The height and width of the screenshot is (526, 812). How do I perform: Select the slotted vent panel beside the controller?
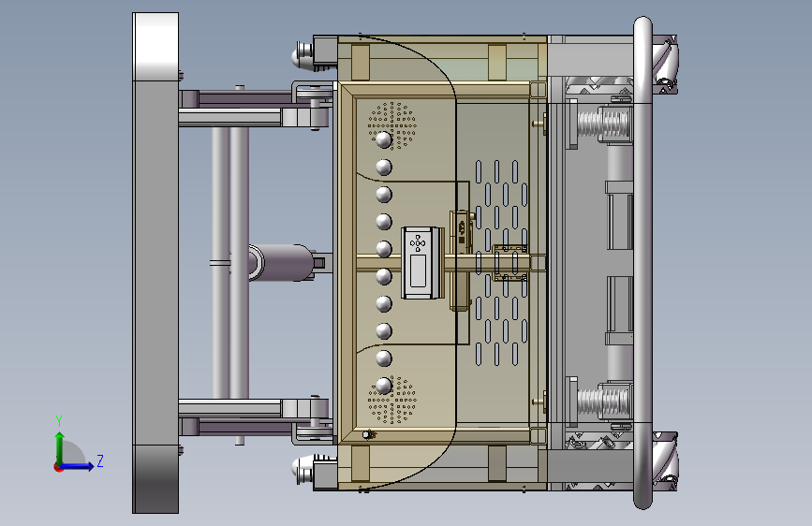(x=501, y=262)
